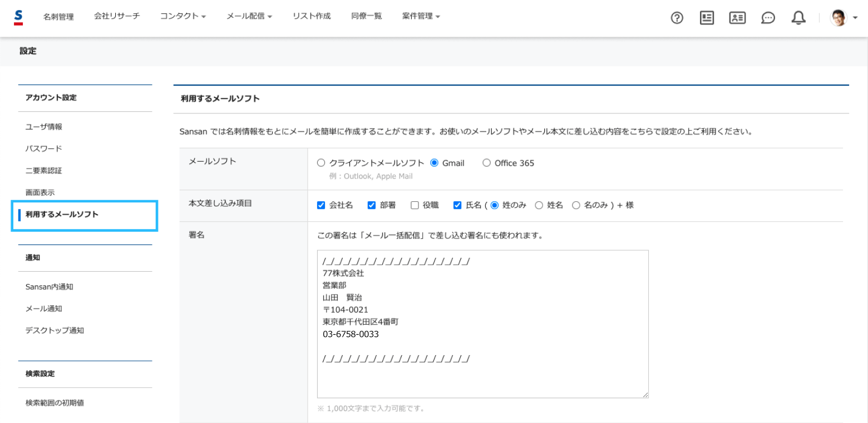Open 同僚一覧 menu
Image resolution: width=868 pixels, height=423 pixels.
[367, 16]
